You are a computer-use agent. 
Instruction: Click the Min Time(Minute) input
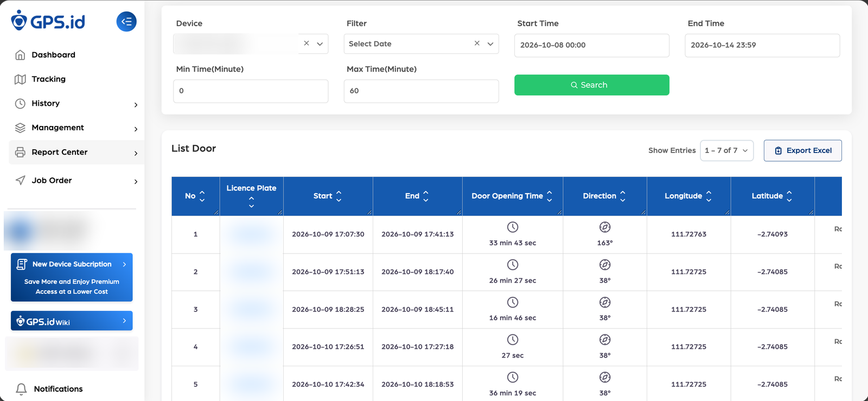coord(251,91)
